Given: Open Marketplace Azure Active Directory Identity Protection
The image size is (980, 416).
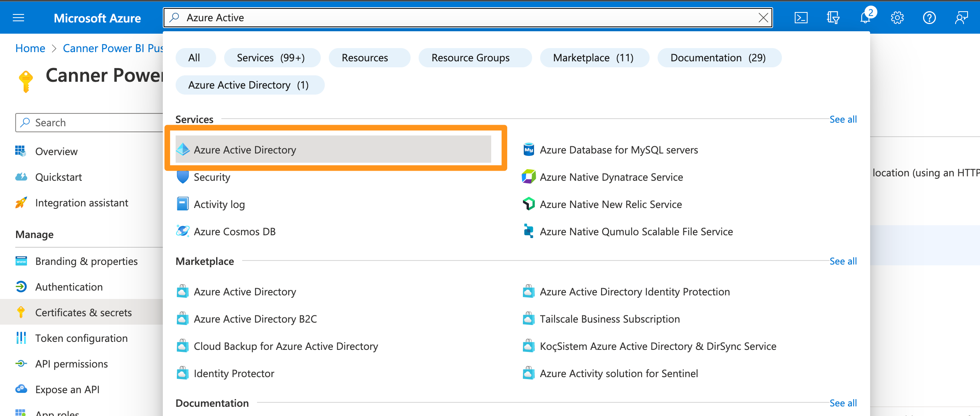Looking at the screenshot, I should point(635,291).
